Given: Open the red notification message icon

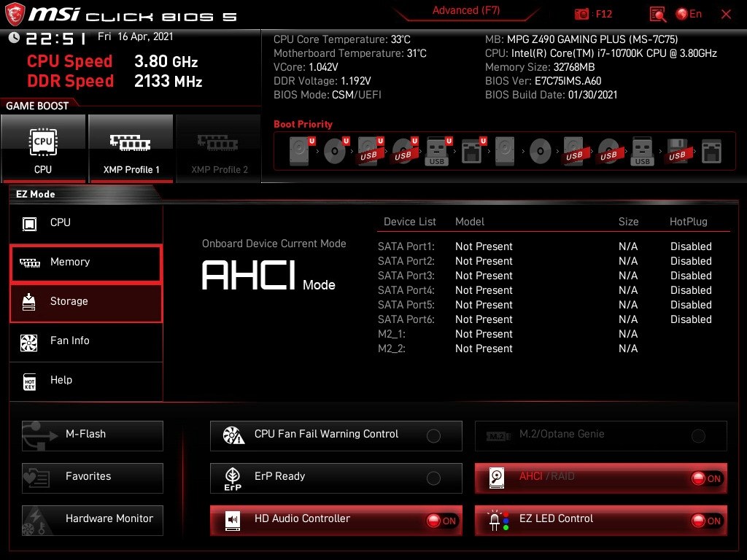Looking at the screenshot, I should pyautogui.click(x=657, y=14).
